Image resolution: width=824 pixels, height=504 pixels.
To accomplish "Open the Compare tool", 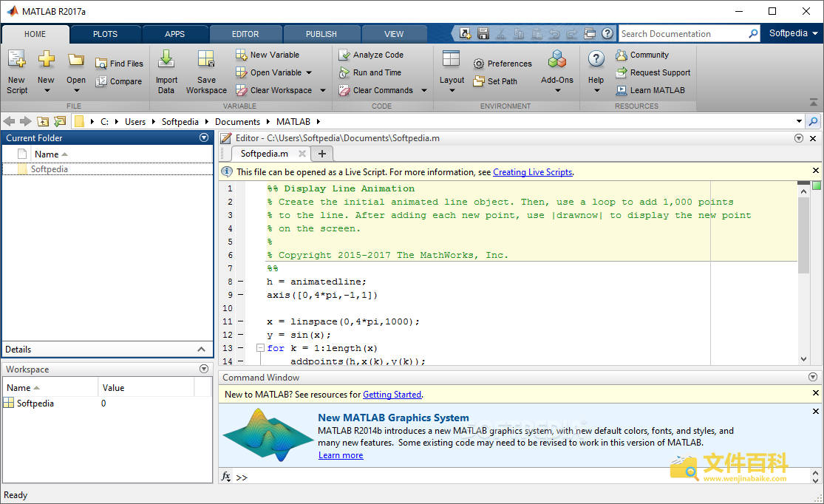I will (x=119, y=81).
